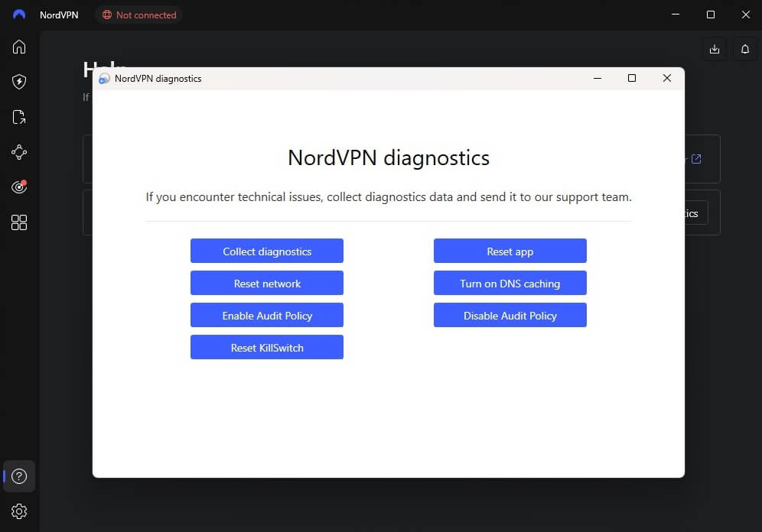The width and height of the screenshot is (762, 532).
Task: Open Dark Web Monitor radar icon
Action: coord(19,187)
